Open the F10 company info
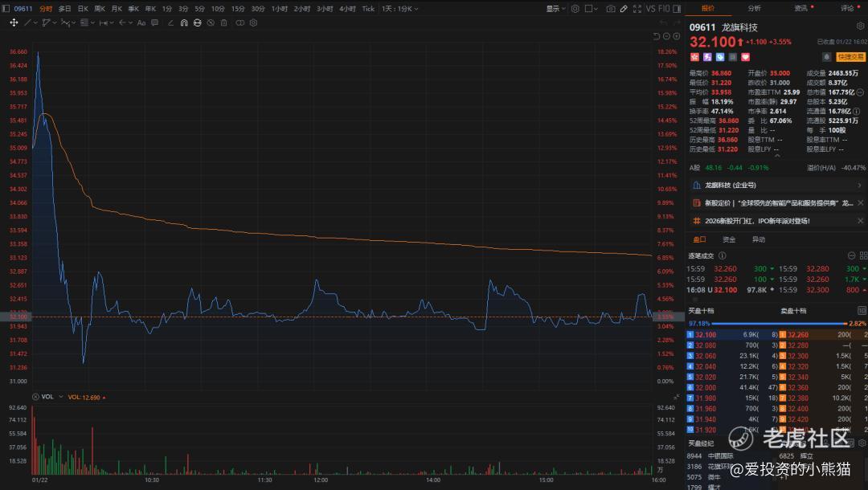 click(x=664, y=9)
